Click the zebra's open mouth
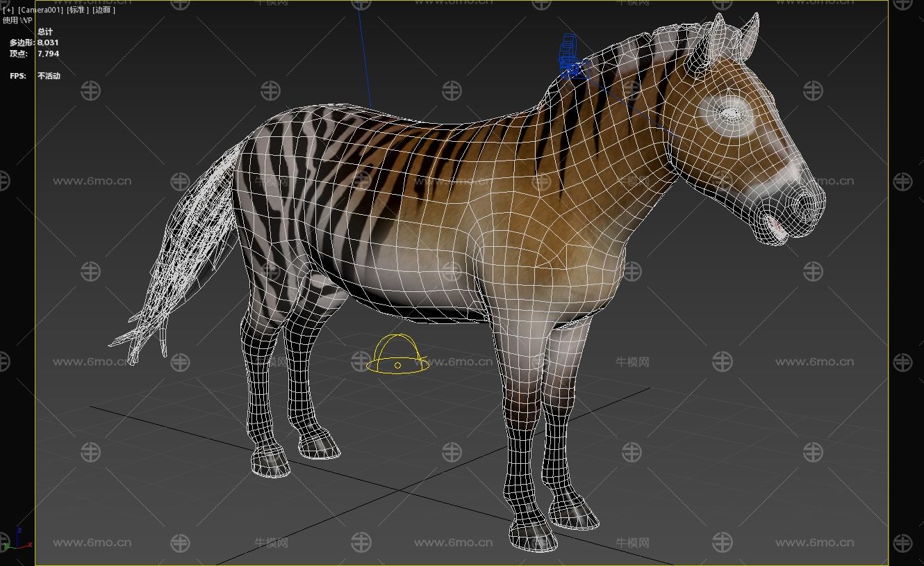This screenshot has height=566, width=924. (x=777, y=227)
